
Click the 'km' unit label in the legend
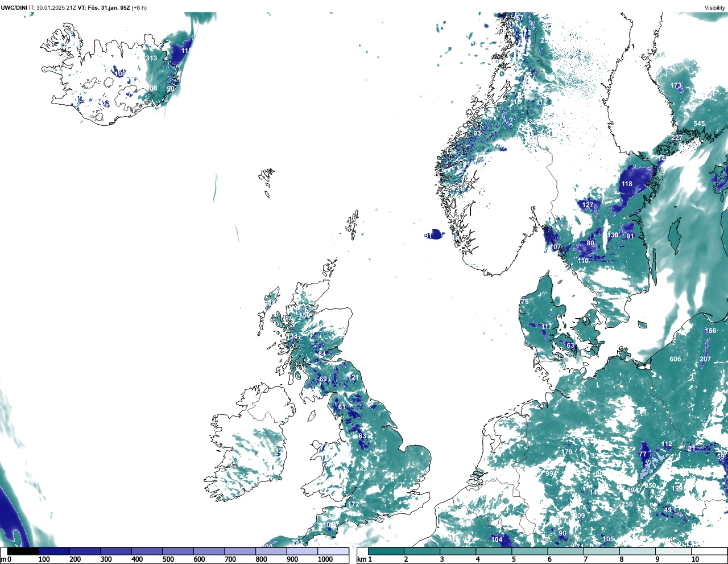click(x=362, y=559)
